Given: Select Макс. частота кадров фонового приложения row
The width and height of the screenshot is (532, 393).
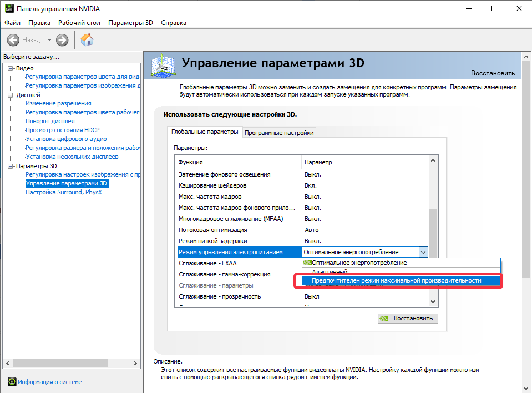Looking at the screenshot, I should click(303, 208).
